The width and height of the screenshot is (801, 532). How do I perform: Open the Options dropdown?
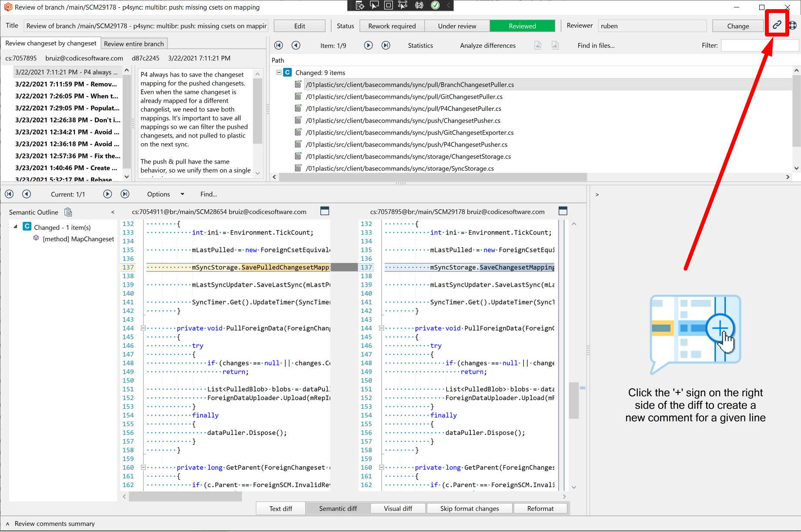pyautogui.click(x=164, y=194)
